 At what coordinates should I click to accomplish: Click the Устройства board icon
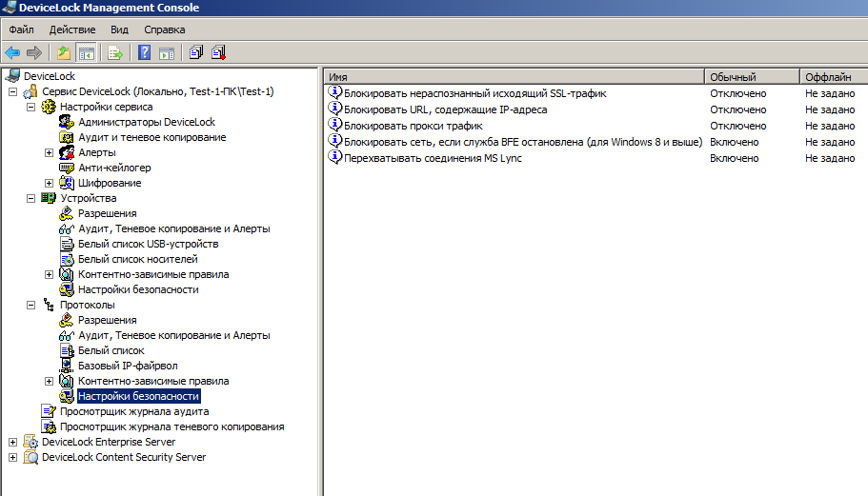point(49,198)
